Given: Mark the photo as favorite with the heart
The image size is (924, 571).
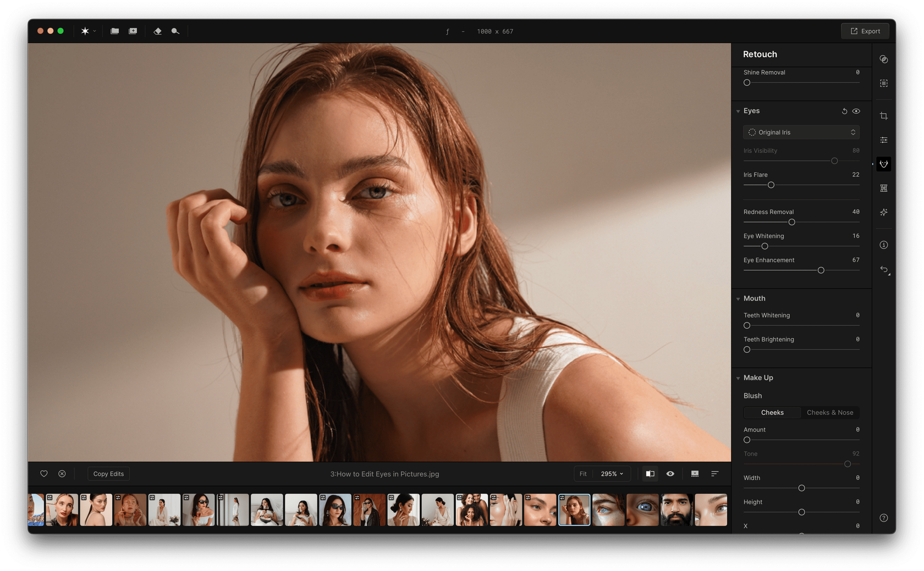Looking at the screenshot, I should pyautogui.click(x=43, y=473).
